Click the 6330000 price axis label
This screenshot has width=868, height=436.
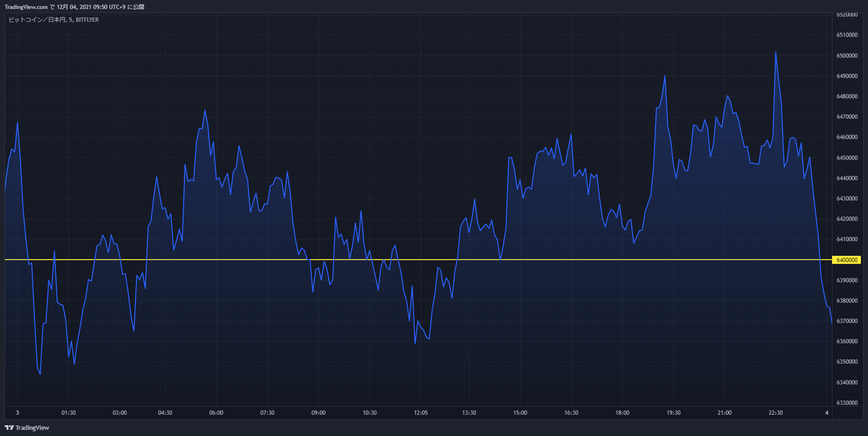click(x=847, y=402)
